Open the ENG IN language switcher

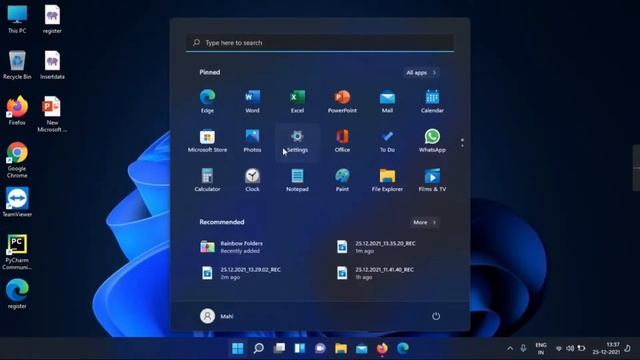(541, 348)
